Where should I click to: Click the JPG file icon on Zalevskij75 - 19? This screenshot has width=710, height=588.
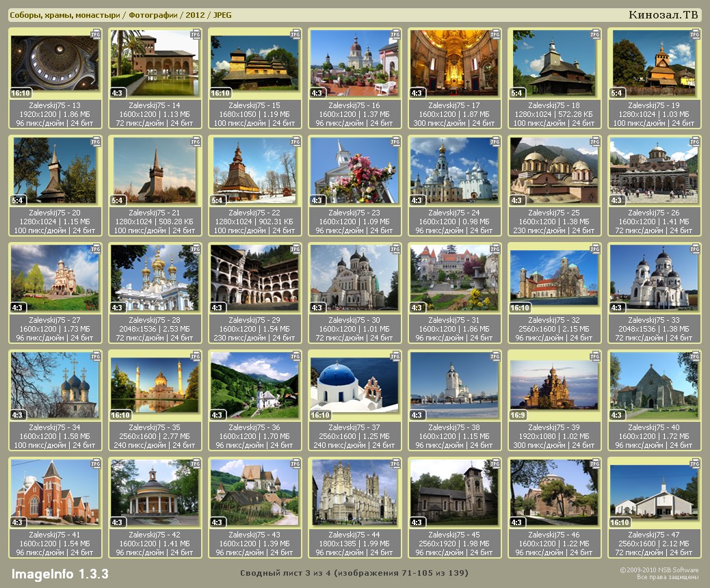(x=694, y=34)
